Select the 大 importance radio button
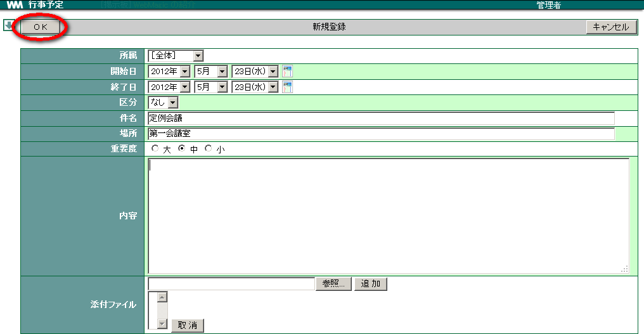 (155, 148)
